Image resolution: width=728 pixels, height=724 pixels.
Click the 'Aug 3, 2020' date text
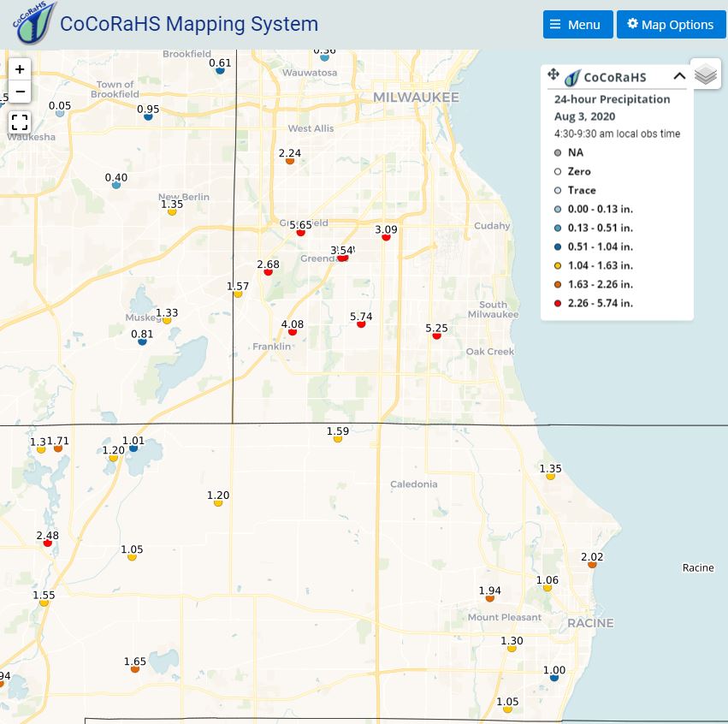click(x=584, y=116)
